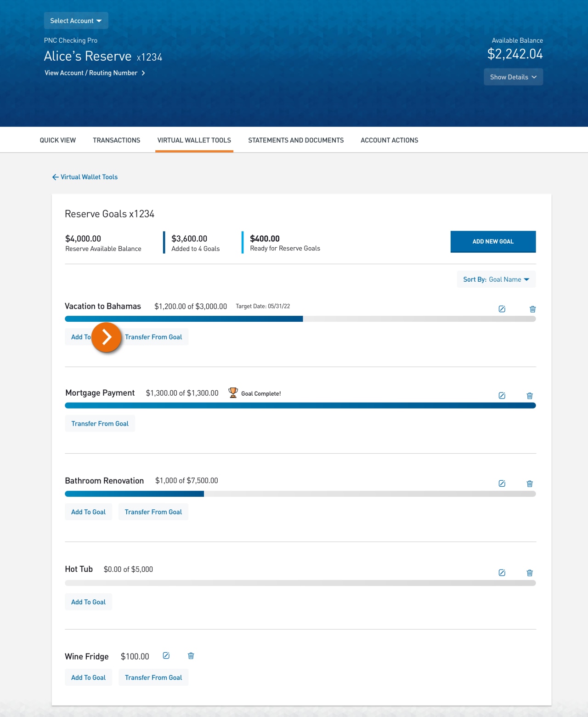This screenshot has width=588, height=717.
Task: Click the orange arrow circle button
Action: click(x=106, y=337)
